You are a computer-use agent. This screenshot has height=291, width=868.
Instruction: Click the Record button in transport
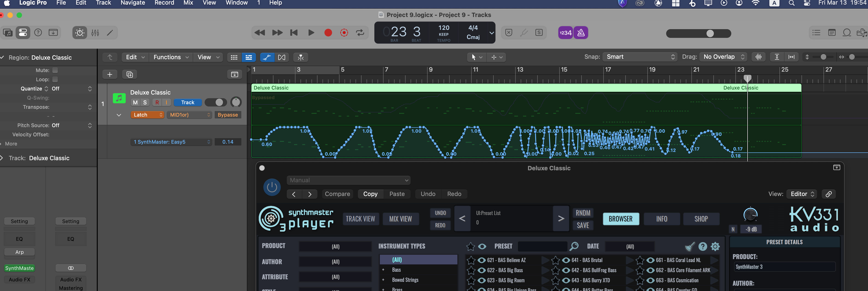(328, 33)
